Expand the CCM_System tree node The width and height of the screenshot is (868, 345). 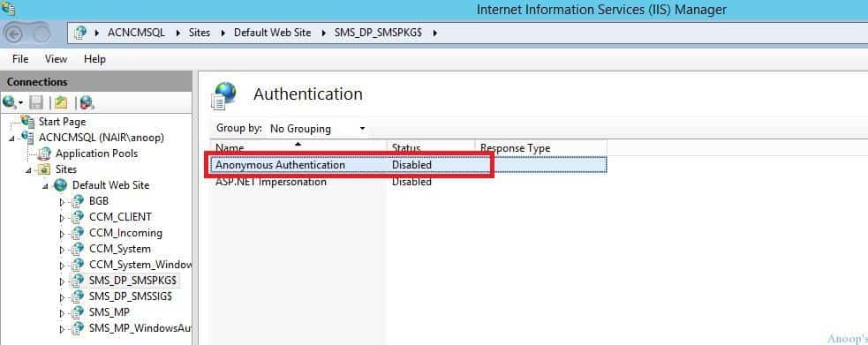coord(62,250)
